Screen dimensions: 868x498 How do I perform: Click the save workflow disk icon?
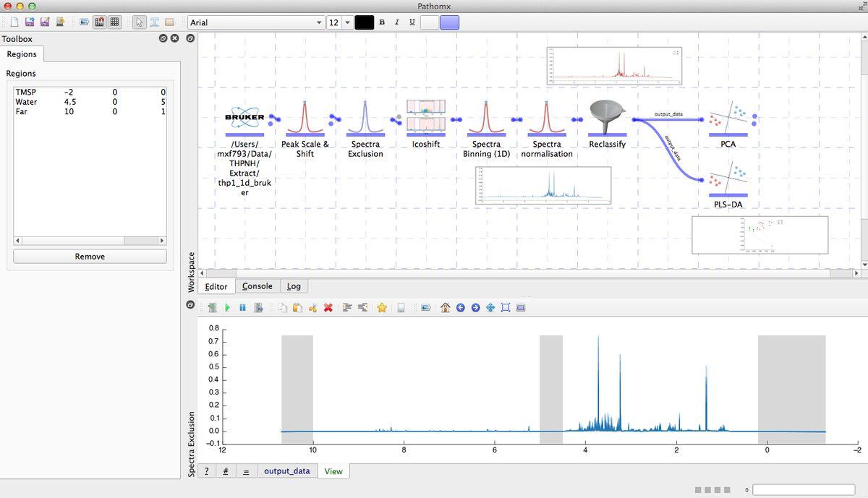click(30, 22)
